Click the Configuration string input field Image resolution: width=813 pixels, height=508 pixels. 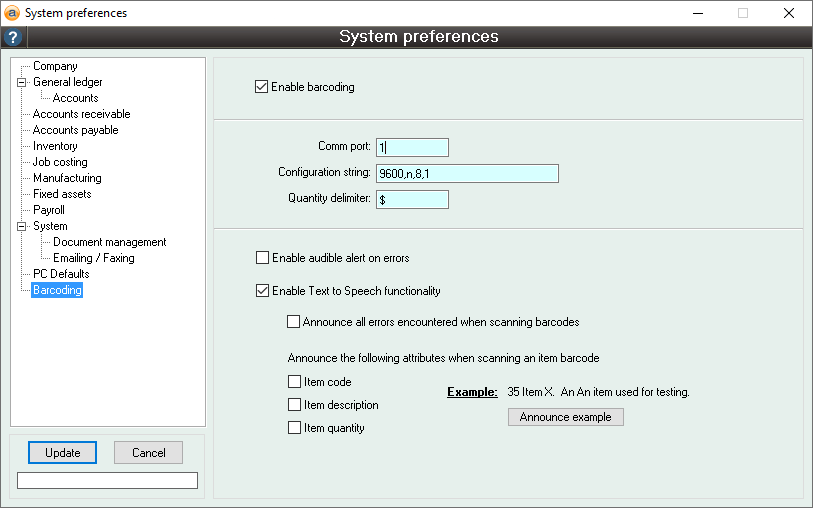466,173
